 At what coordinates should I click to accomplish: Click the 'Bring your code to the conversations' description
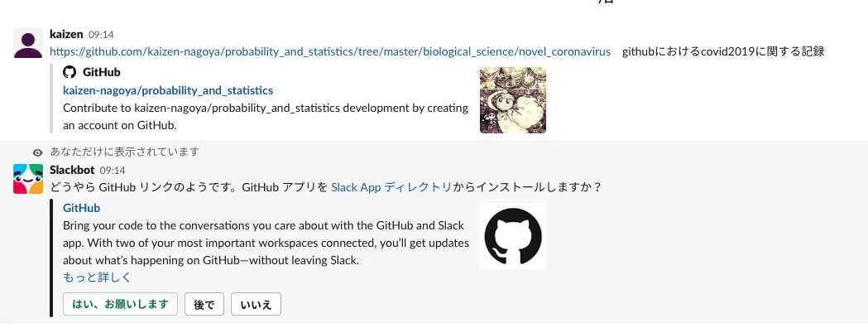coord(266,243)
